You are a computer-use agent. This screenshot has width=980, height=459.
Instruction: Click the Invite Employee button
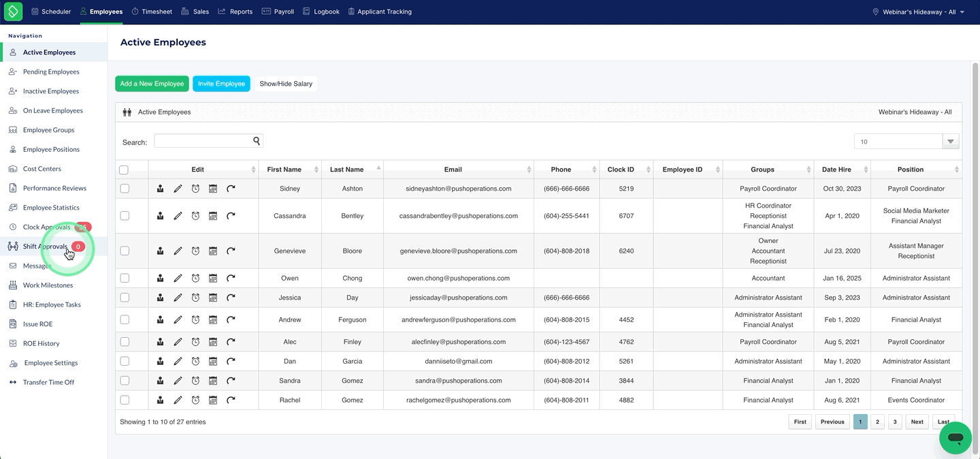[x=221, y=84]
